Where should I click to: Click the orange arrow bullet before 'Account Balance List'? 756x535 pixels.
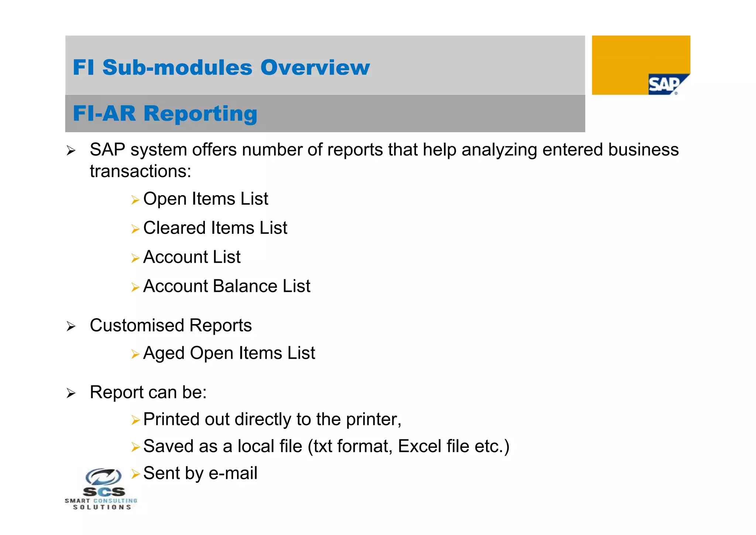click(135, 287)
